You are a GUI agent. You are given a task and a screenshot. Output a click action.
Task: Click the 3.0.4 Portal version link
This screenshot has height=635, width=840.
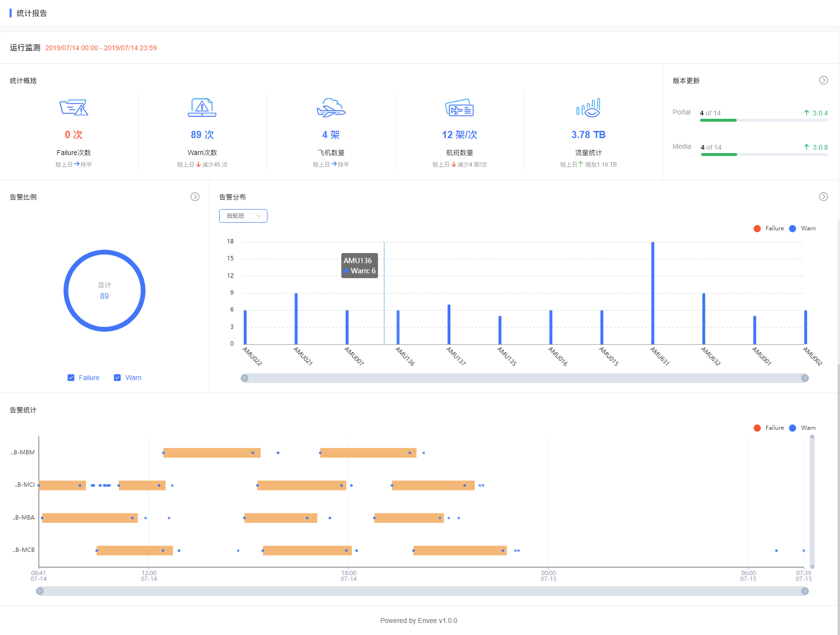(x=816, y=113)
